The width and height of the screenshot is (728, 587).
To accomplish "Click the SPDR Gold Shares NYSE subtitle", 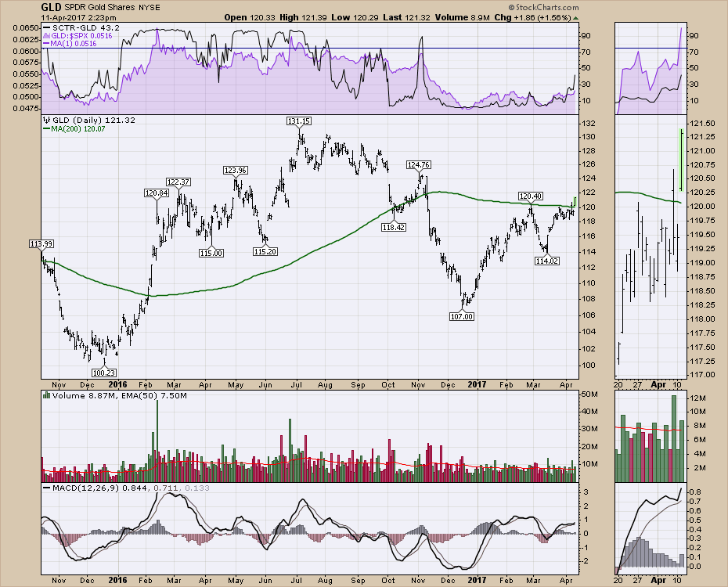I will 113,7.
